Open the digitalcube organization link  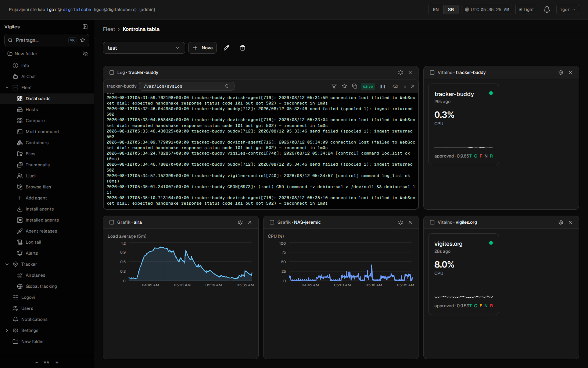pyautogui.click(x=77, y=10)
